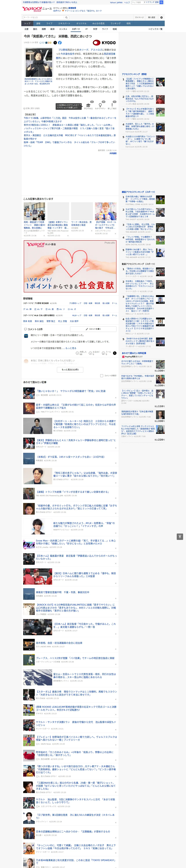Click the Yahoo! JAPAN news logo
This screenshot has height=868, width=186.
(x=37, y=9)
